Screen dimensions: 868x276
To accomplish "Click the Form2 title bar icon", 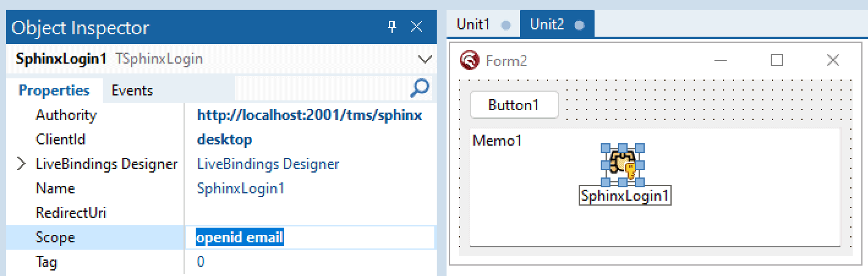I will [x=470, y=60].
